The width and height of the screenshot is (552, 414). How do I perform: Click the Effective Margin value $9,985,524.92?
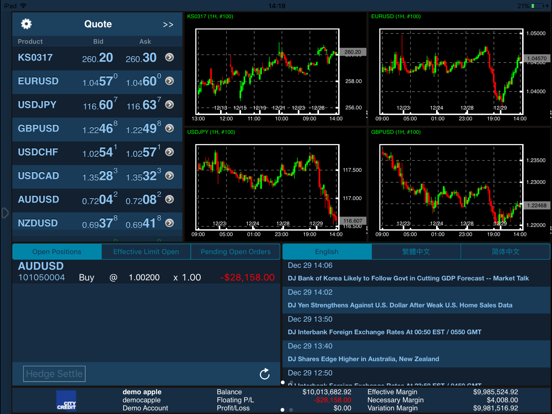click(x=496, y=392)
